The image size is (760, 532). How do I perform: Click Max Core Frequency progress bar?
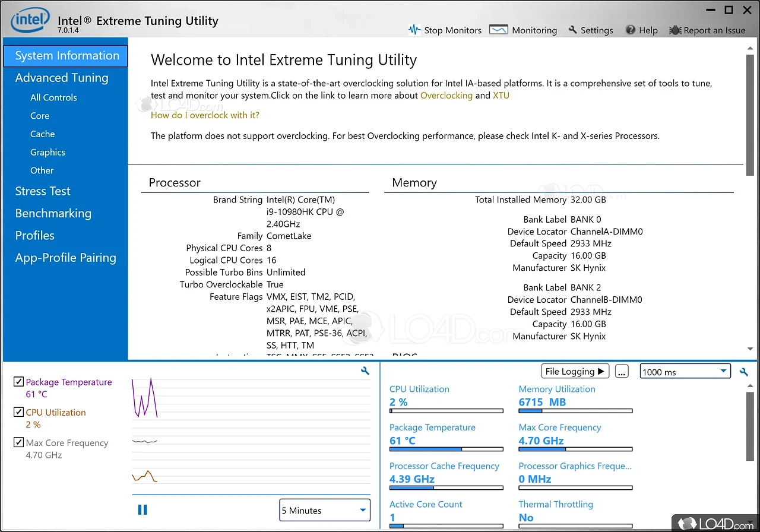point(575,449)
